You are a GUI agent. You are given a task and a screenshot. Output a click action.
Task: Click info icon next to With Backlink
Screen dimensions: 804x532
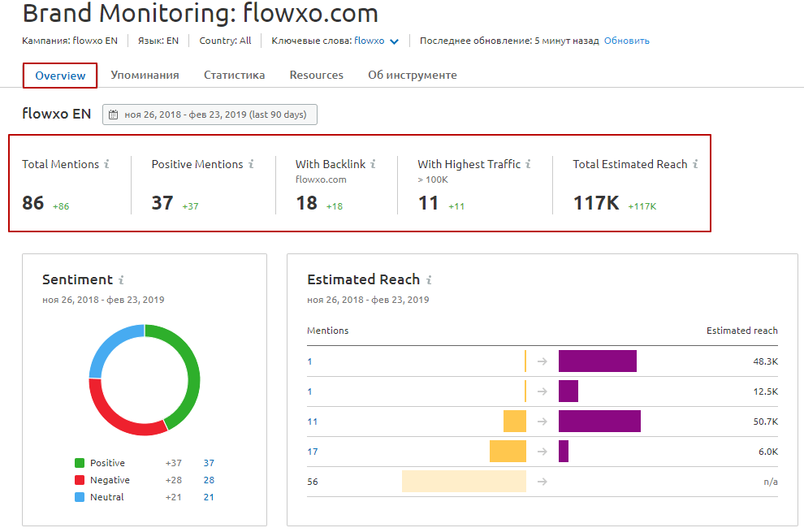374,164
